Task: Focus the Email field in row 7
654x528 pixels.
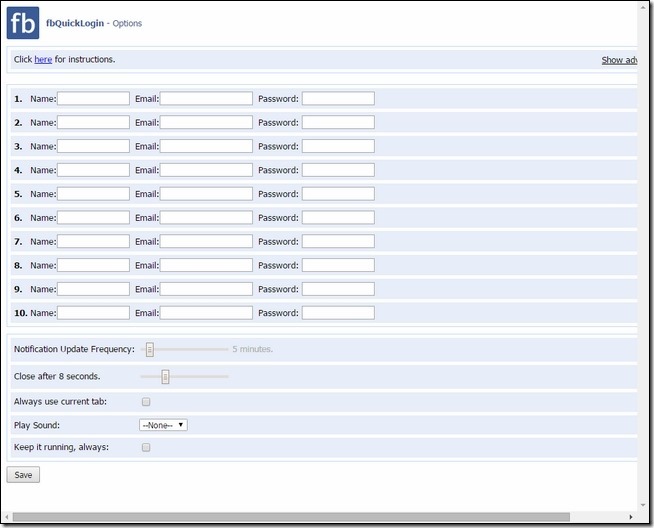Action: (x=206, y=241)
